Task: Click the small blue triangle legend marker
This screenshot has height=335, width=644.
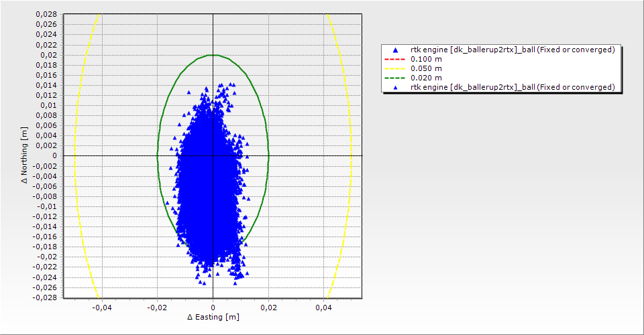Action: 395,87
